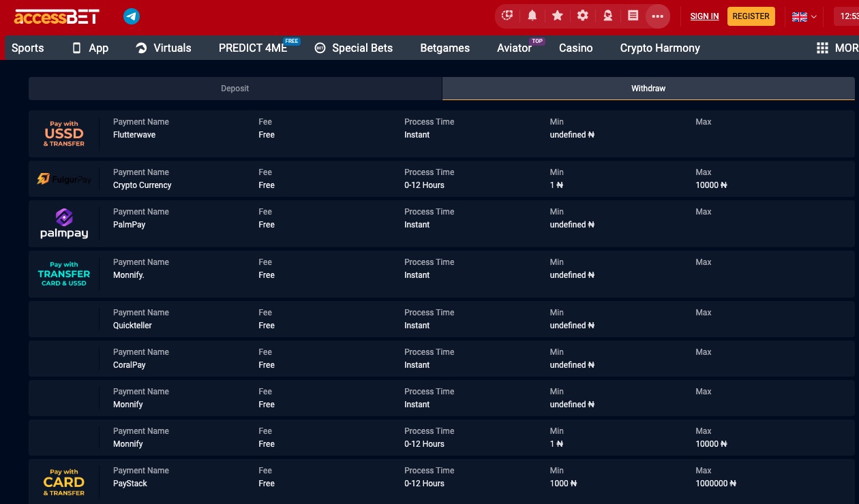Click the accessBET logo
This screenshot has width=859, height=504.
pyautogui.click(x=57, y=16)
